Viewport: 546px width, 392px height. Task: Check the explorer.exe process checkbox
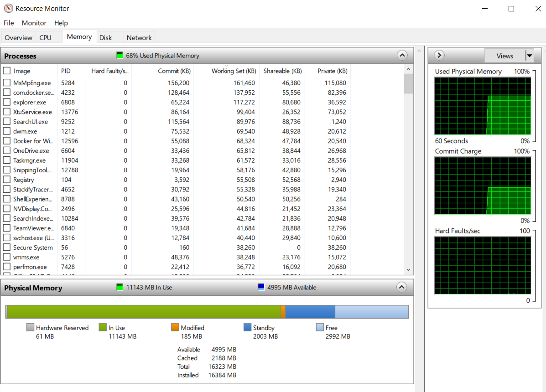tap(7, 102)
